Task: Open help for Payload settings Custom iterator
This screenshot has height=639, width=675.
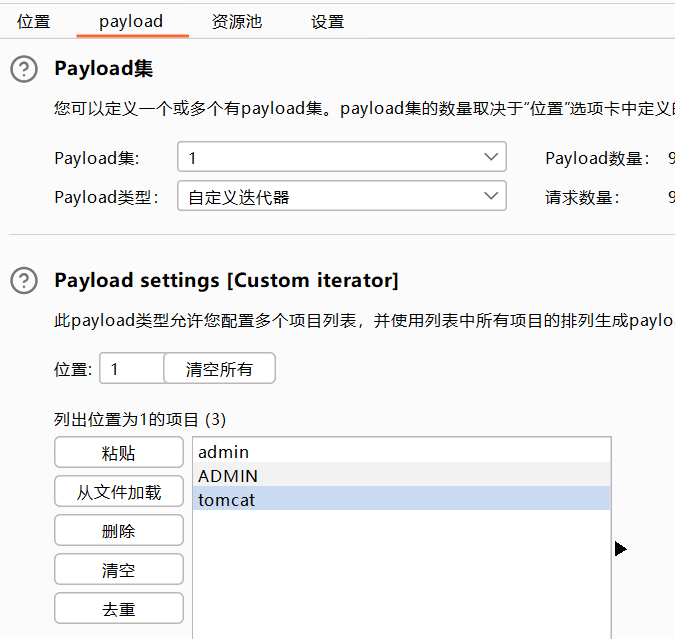Action: point(24,281)
